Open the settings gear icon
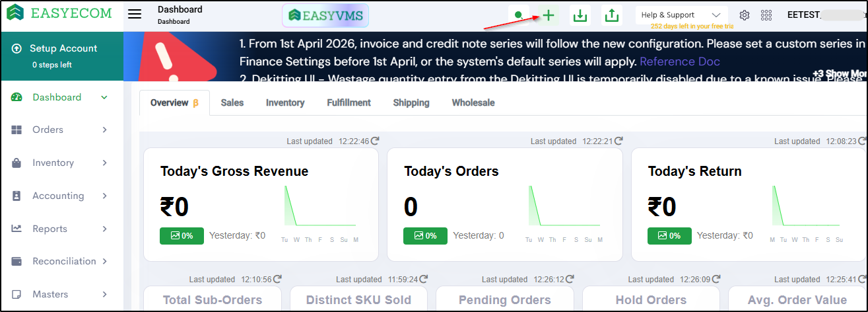The height and width of the screenshot is (312, 868). tap(745, 15)
